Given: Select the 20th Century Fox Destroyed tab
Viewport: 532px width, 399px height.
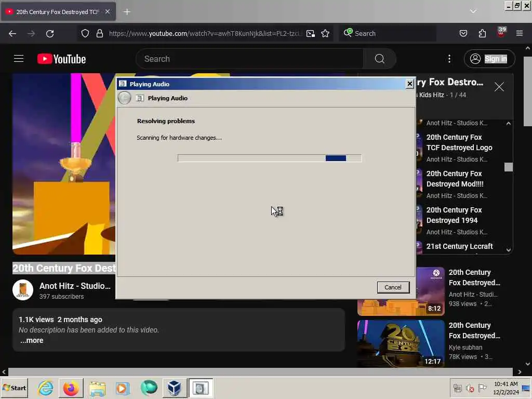Looking at the screenshot, I should pyautogui.click(x=58, y=12).
